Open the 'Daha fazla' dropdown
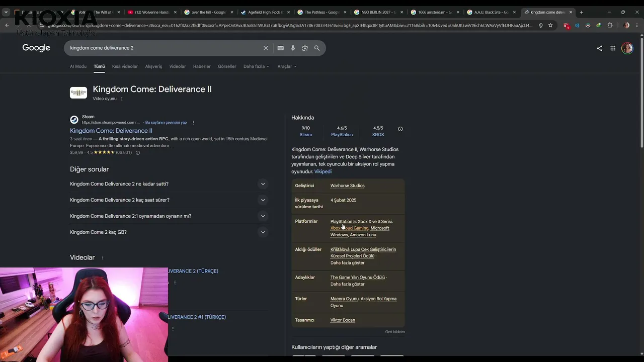Screen dimensions: 644x362 pos(256,66)
